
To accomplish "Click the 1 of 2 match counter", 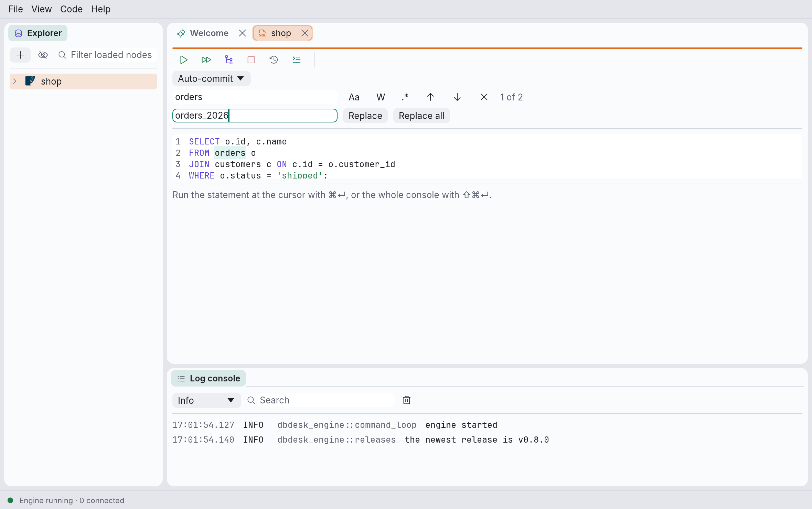I will click(x=511, y=97).
